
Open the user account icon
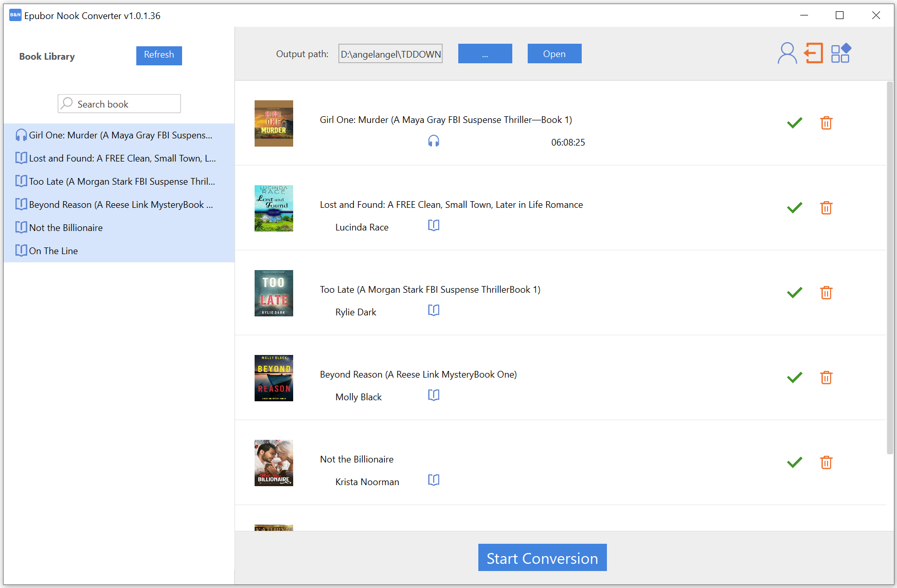point(787,53)
